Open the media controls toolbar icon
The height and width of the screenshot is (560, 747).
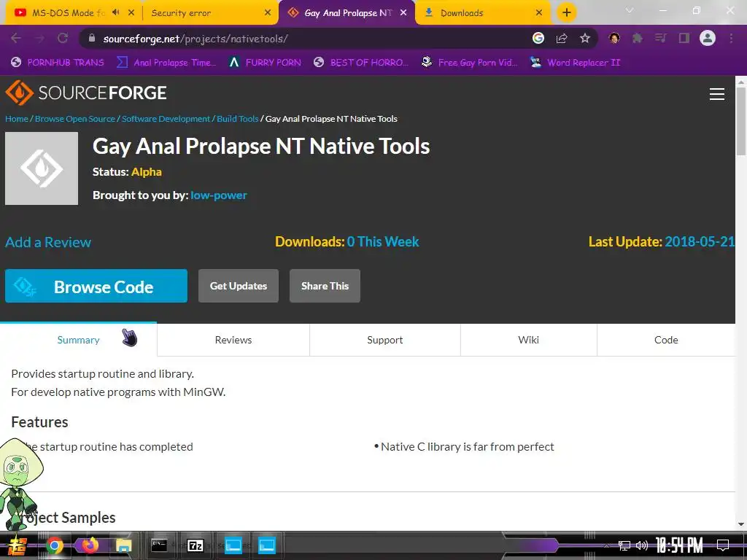tap(661, 38)
